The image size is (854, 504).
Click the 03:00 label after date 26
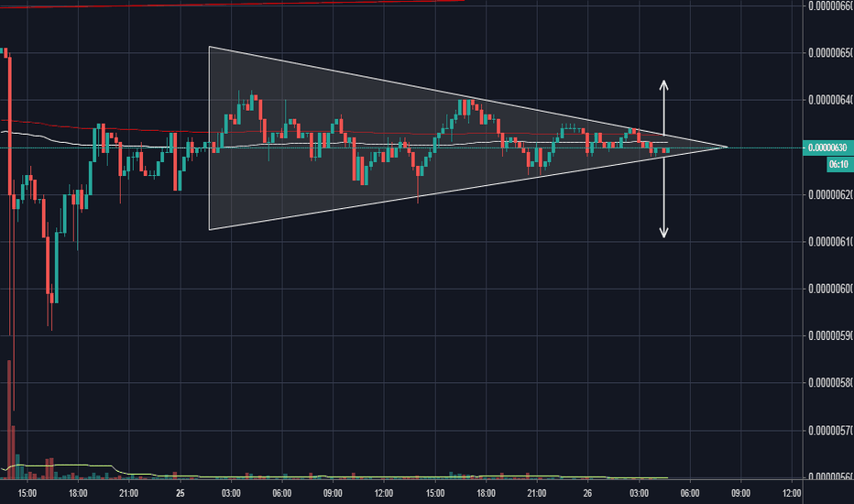[x=639, y=493]
